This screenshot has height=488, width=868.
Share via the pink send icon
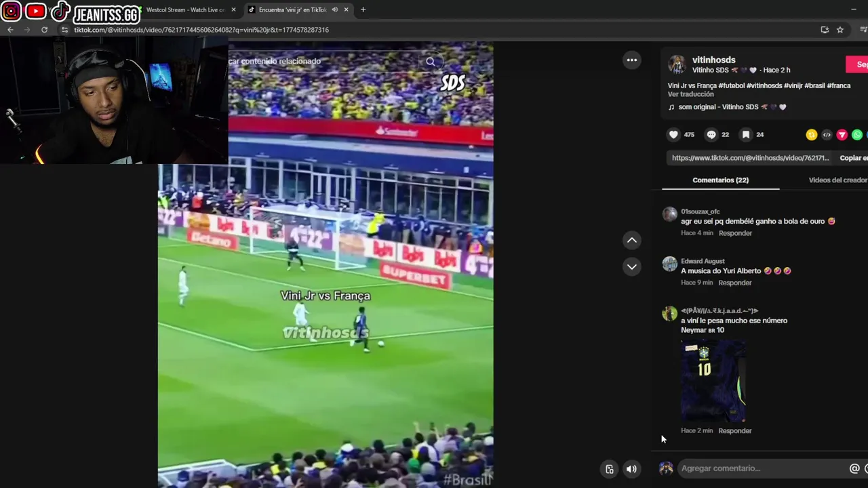842,135
